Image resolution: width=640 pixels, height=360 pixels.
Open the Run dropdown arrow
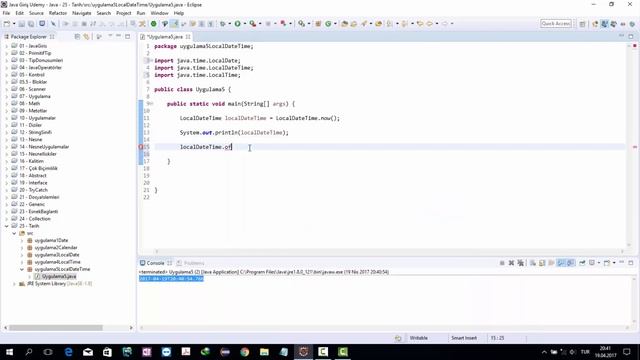tap(244, 24)
